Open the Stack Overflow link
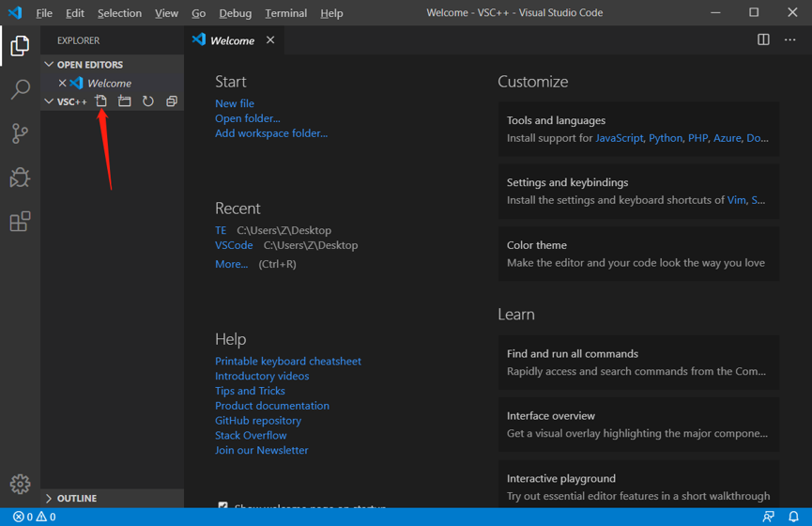 (251, 435)
